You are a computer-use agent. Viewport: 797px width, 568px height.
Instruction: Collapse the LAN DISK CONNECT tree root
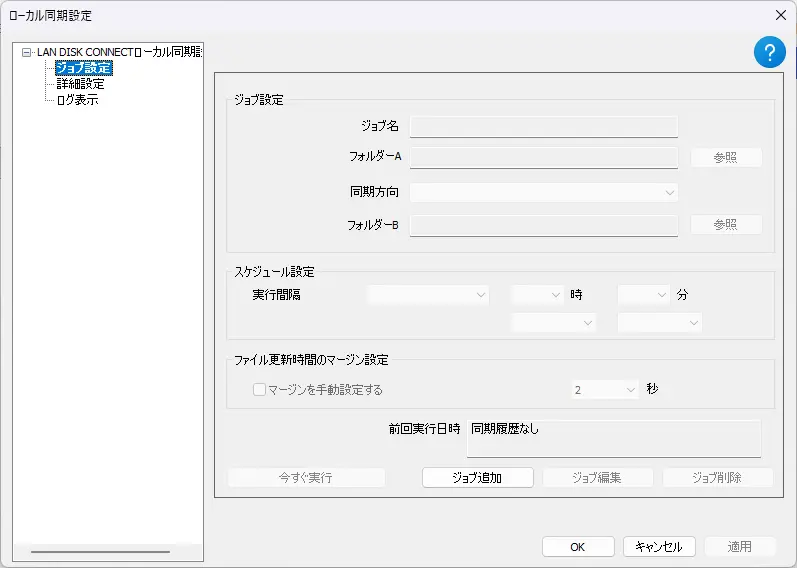tap(26, 52)
